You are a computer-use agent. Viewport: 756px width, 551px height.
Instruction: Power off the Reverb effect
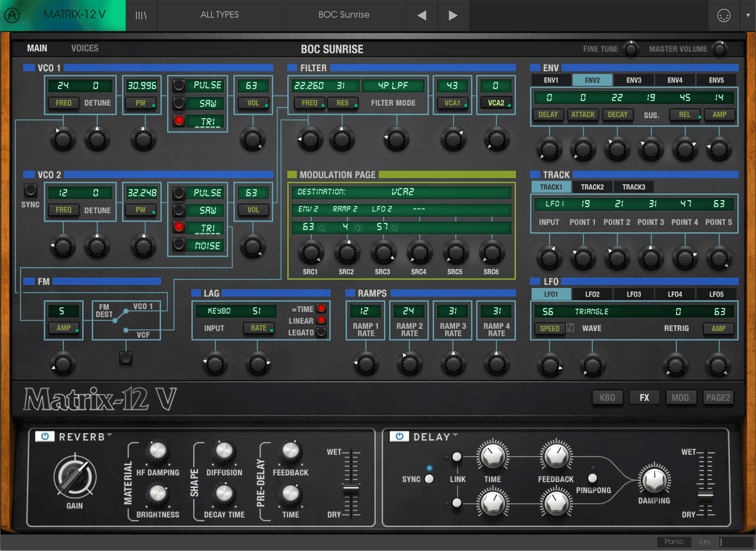coord(45,437)
